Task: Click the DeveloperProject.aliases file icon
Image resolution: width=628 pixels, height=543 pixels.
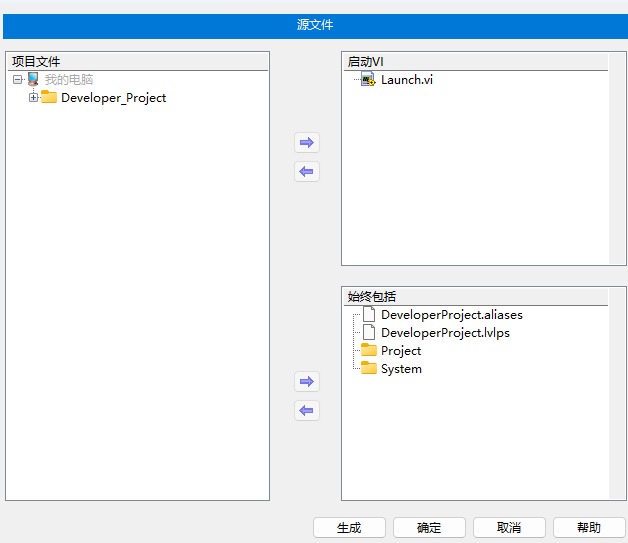Action: pyautogui.click(x=369, y=314)
